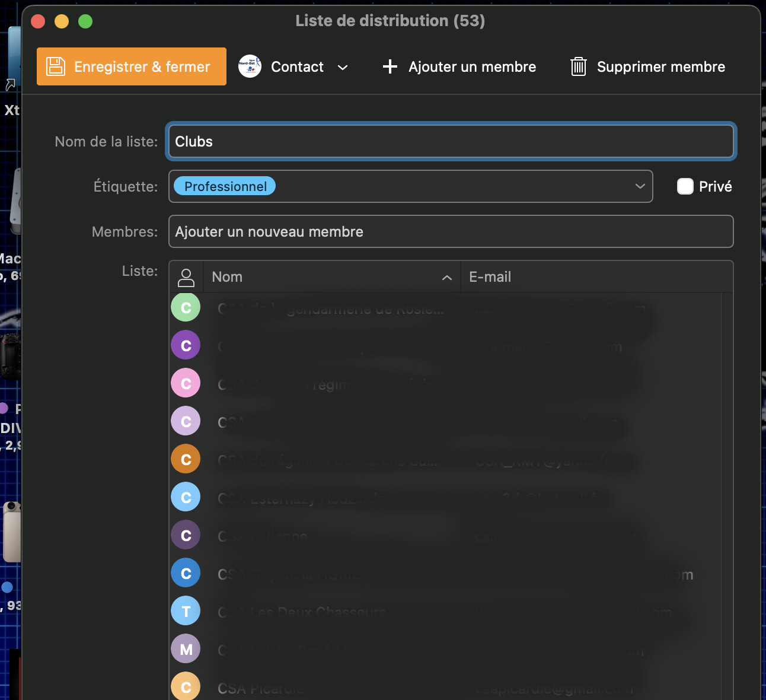Click the Professionnel blue tag

click(225, 186)
